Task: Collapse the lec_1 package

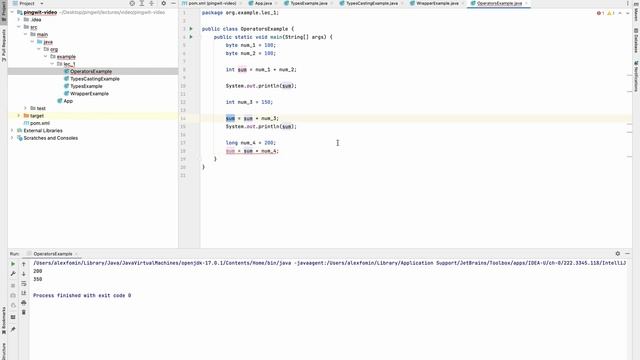Action: (52, 64)
